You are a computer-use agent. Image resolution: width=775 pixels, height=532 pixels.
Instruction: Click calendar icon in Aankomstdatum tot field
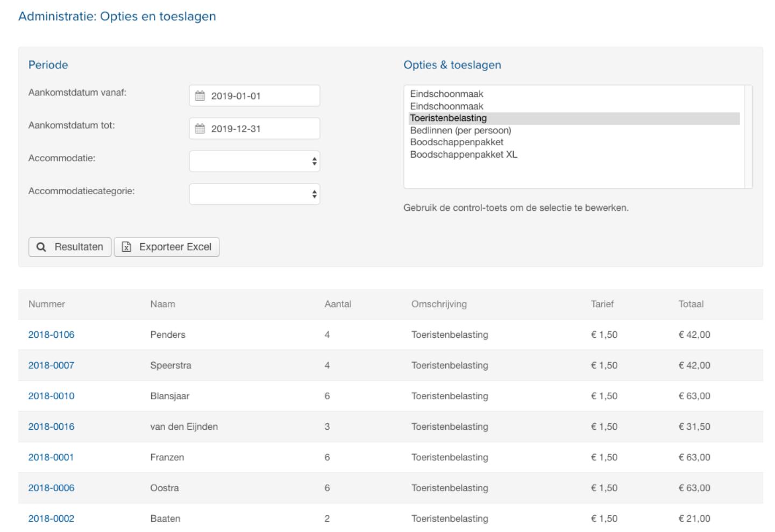pos(200,129)
